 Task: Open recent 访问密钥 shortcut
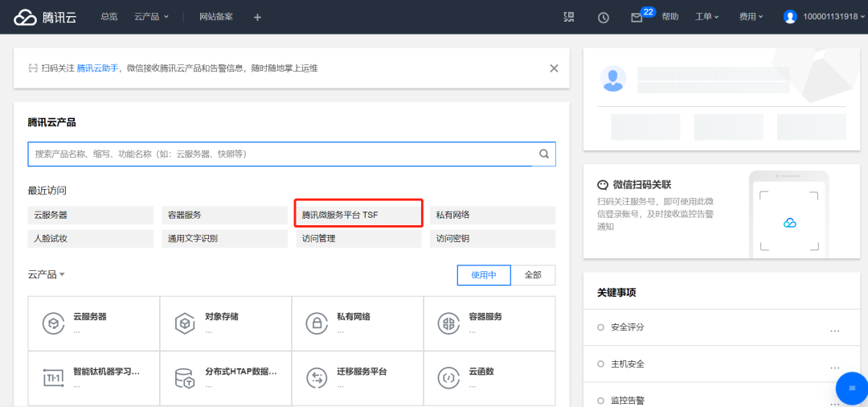coord(493,239)
